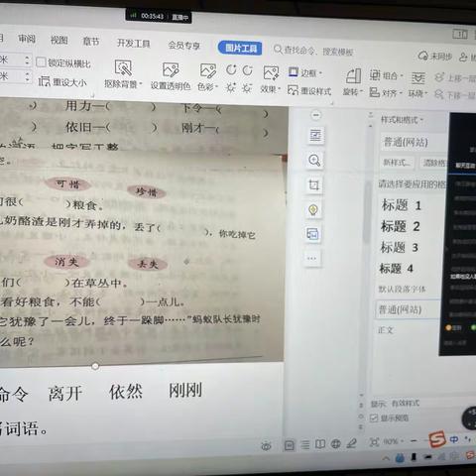Click the split-window icon at top right

click(460, 34)
